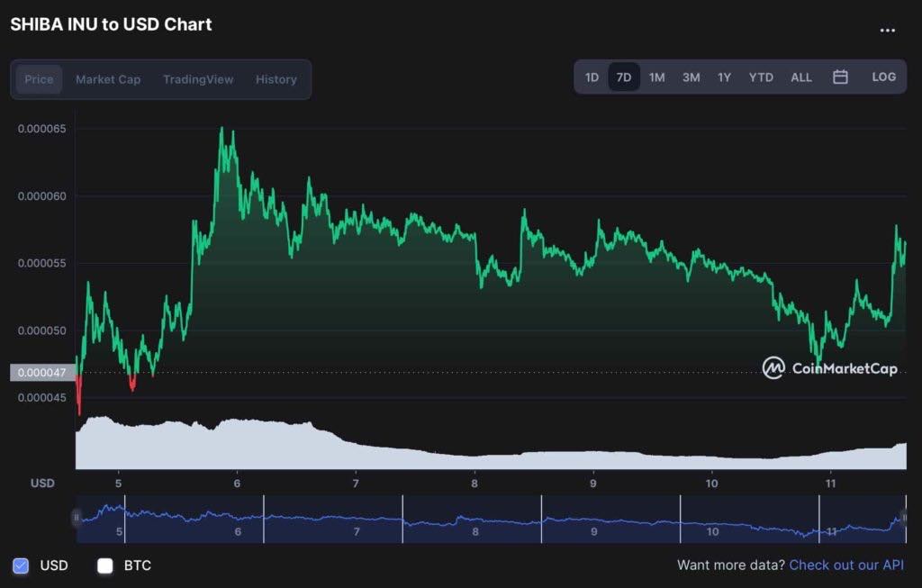
Task: Click the 0.000060 y-axis label
Action: (x=41, y=196)
